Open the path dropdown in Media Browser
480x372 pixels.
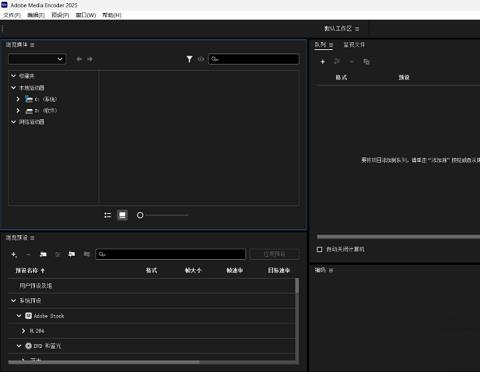click(37, 59)
